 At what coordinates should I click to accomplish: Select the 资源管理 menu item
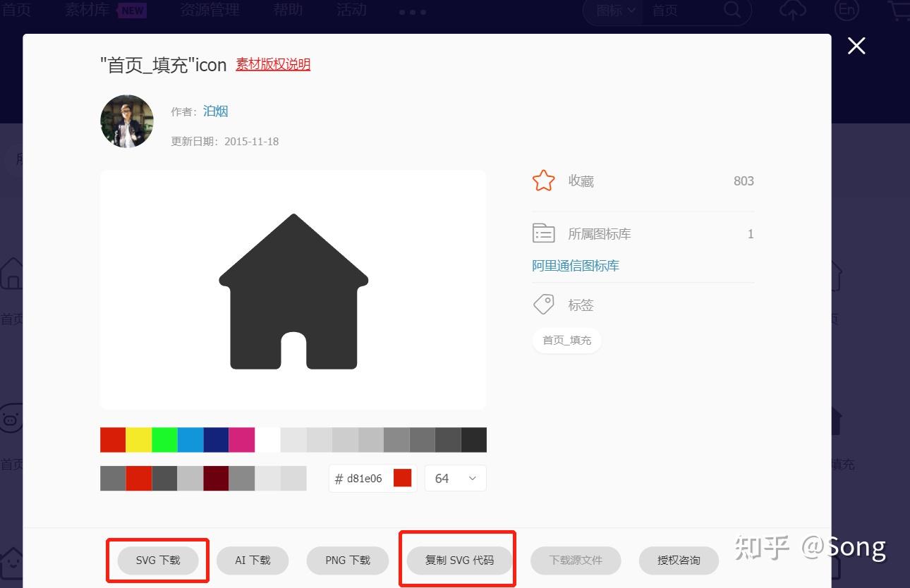click(x=210, y=11)
